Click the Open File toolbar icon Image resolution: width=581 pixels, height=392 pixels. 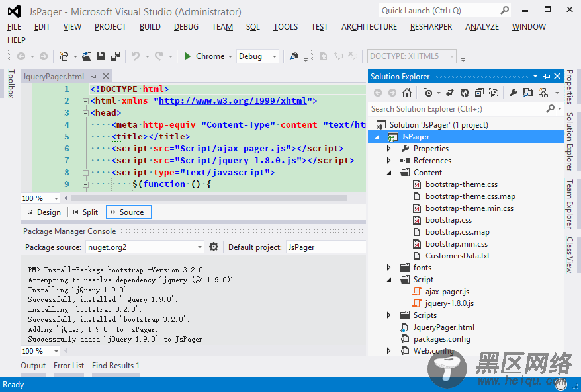87,56
